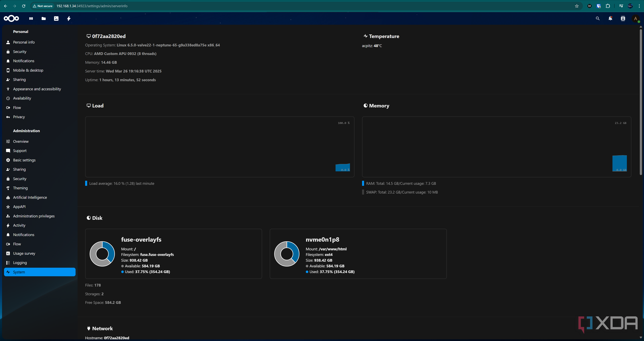Open Privacy settings
Screen dimensions: 644x341
click(40, 117)
